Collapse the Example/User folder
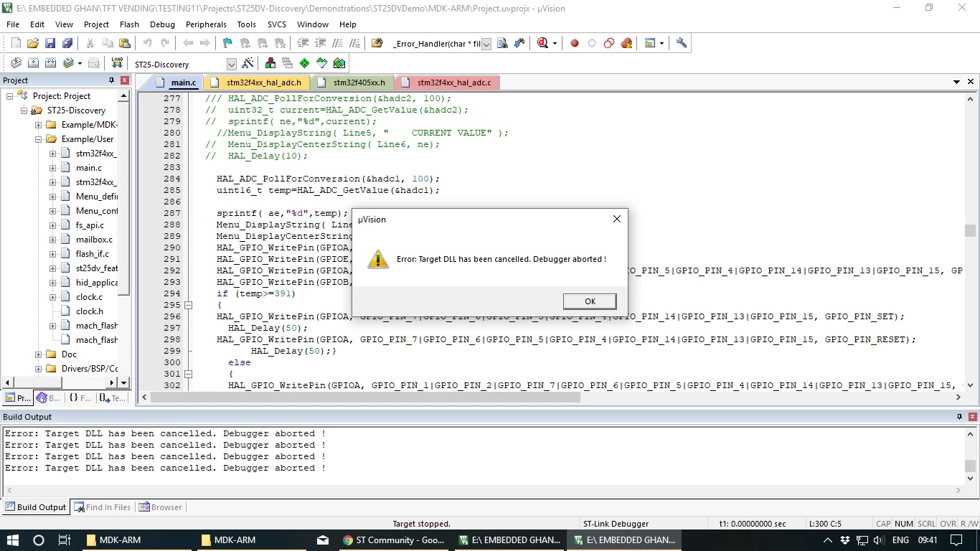This screenshot has width=980, height=551. click(38, 139)
